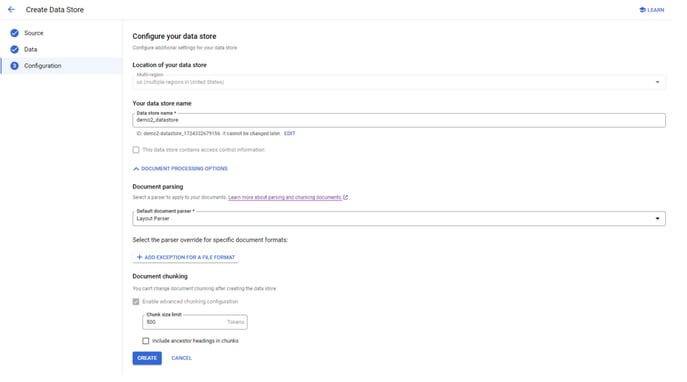
Task: Click the external link icon after parsing docs link
Action: click(x=346, y=197)
